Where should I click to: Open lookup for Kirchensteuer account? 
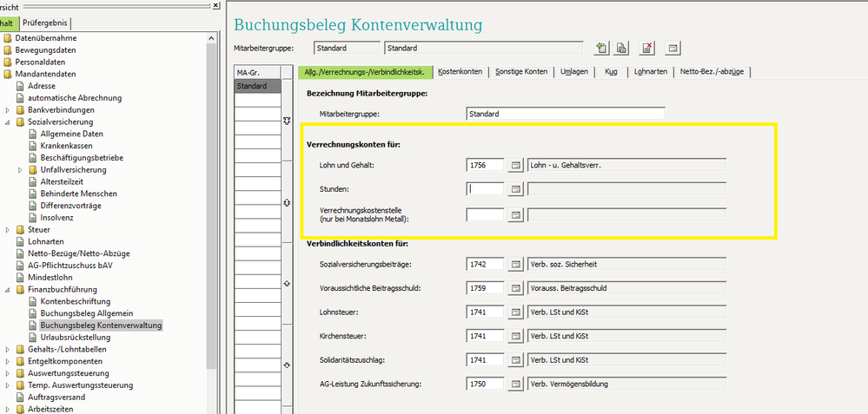pyautogui.click(x=515, y=335)
